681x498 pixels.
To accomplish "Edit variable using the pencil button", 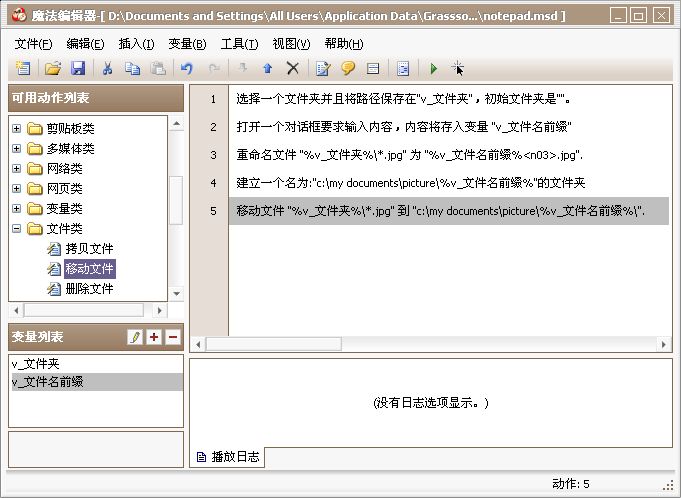I will pos(135,337).
